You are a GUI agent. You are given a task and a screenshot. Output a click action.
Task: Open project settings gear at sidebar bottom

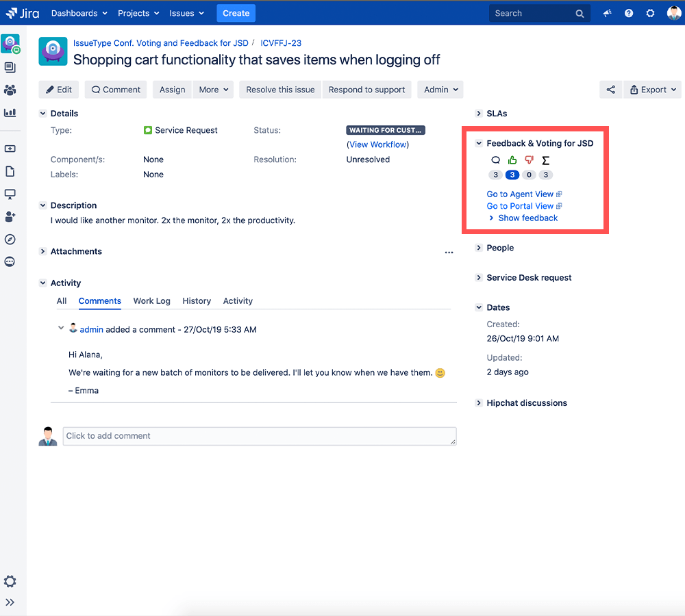click(x=10, y=581)
